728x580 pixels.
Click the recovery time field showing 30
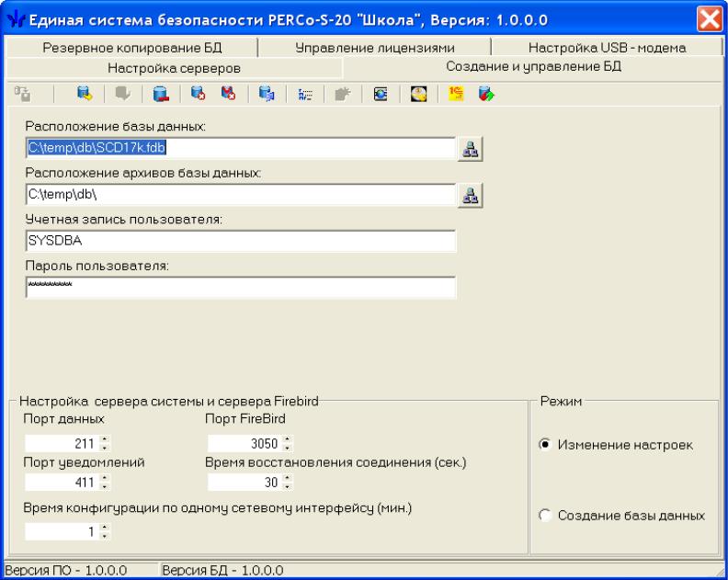245,482
